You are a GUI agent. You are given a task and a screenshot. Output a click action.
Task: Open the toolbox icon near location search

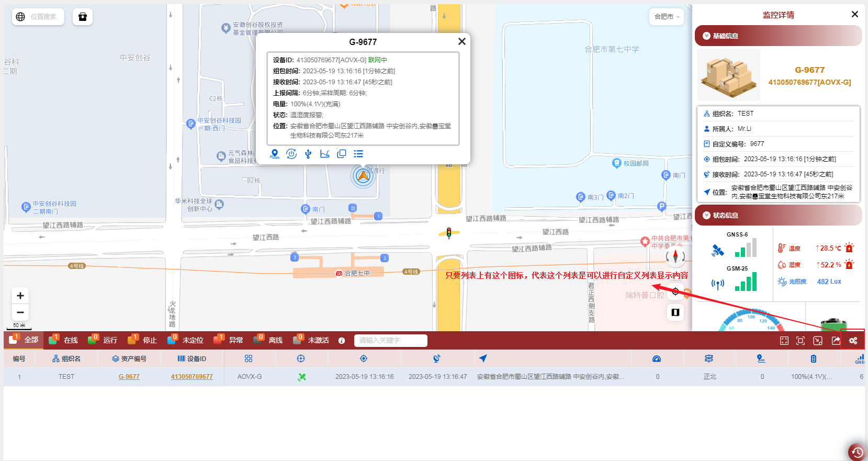pos(83,17)
